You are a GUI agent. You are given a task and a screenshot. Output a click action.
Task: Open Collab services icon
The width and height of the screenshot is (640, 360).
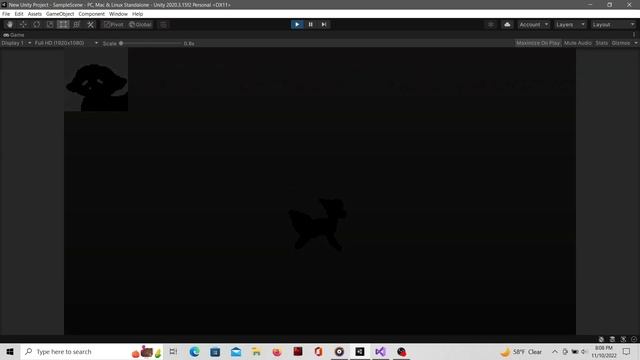[x=491, y=24]
